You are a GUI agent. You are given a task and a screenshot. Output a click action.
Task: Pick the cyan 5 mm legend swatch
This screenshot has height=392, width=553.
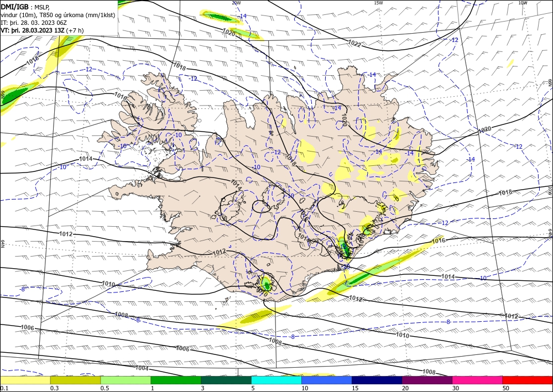coord(276,380)
